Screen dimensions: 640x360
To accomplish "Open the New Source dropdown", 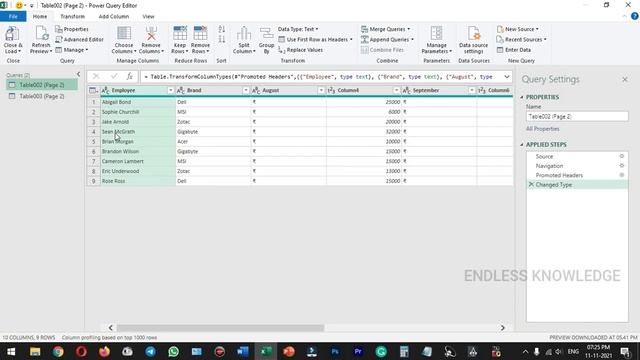I will [518, 29].
